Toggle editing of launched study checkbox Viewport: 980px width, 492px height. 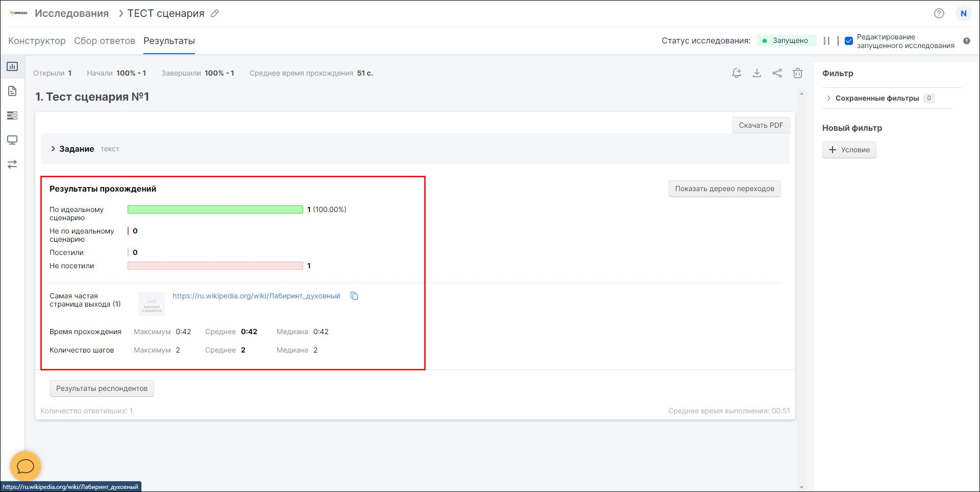click(x=849, y=41)
